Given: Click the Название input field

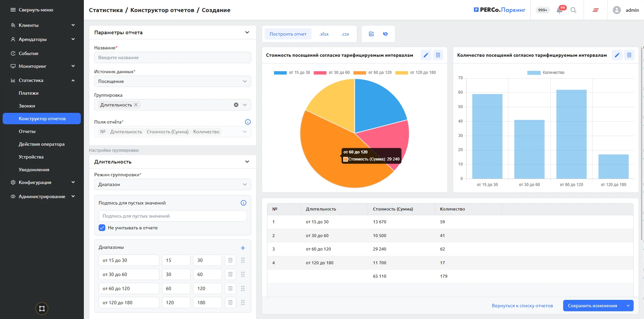Looking at the screenshot, I should (172, 57).
